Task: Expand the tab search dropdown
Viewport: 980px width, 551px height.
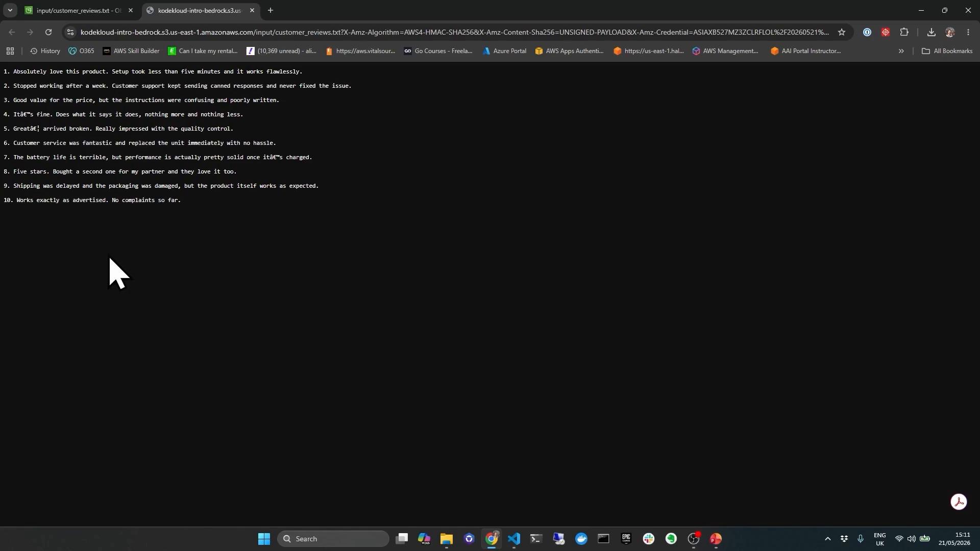Action: (x=10, y=10)
